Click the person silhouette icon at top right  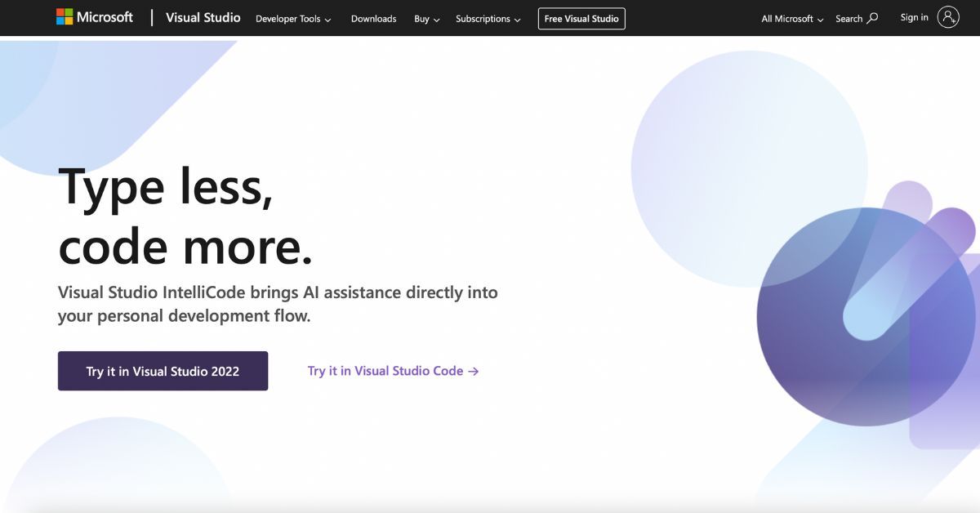[947, 16]
